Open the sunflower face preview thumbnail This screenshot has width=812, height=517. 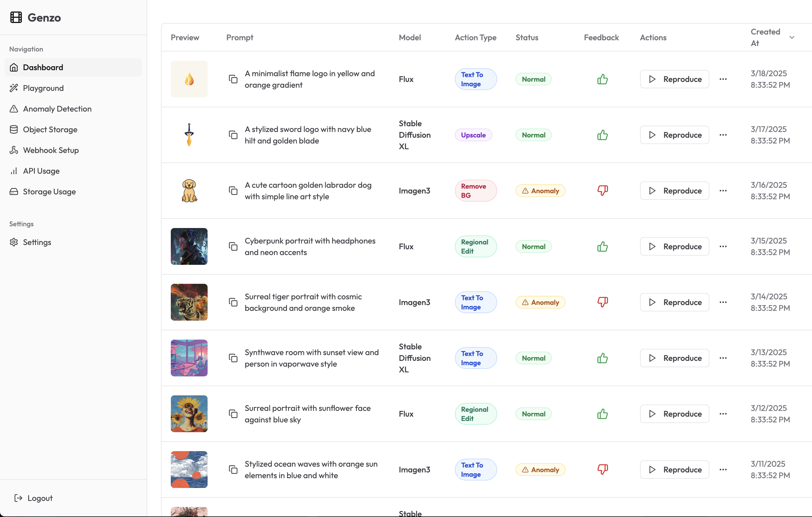[x=189, y=414]
